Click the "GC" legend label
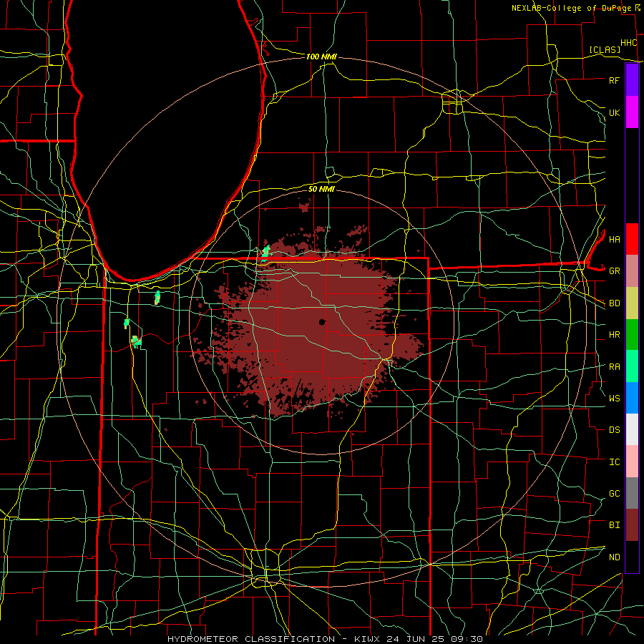Viewport: 644px width, 644px height. click(614, 494)
